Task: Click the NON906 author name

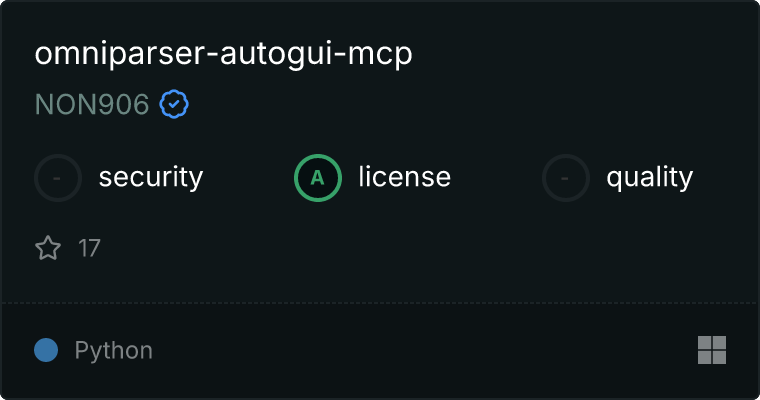Action: (92, 105)
